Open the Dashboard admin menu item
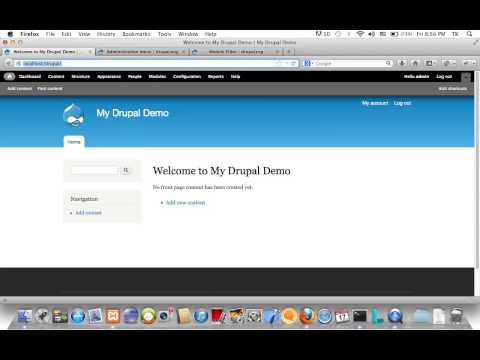 (x=30, y=77)
